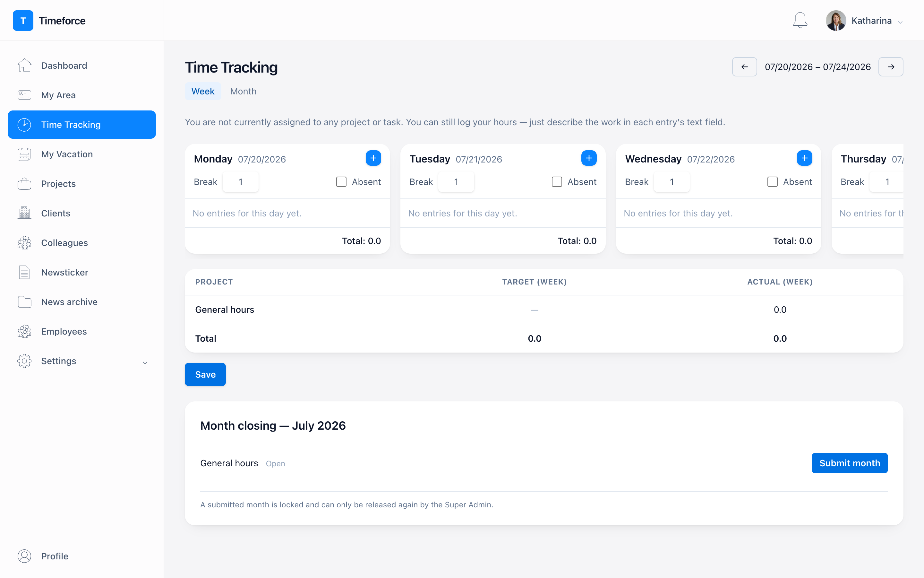The width and height of the screenshot is (924, 578).
Task: Click the Total row label
Action: tap(206, 338)
